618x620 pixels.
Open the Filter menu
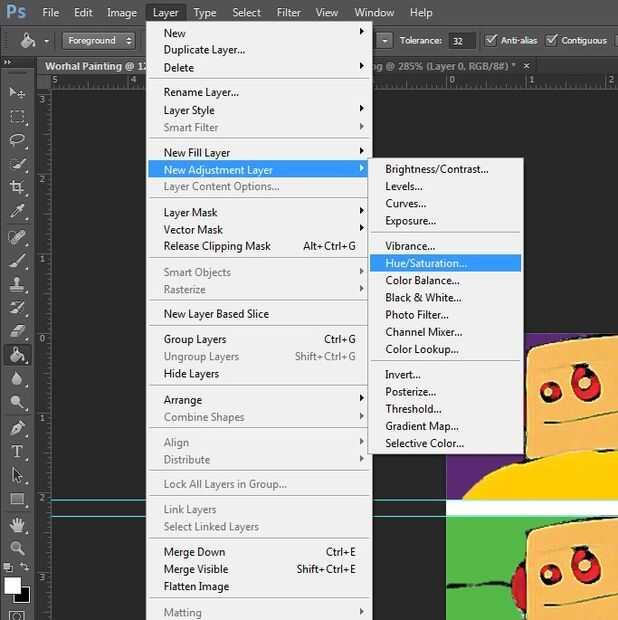pyautogui.click(x=288, y=13)
